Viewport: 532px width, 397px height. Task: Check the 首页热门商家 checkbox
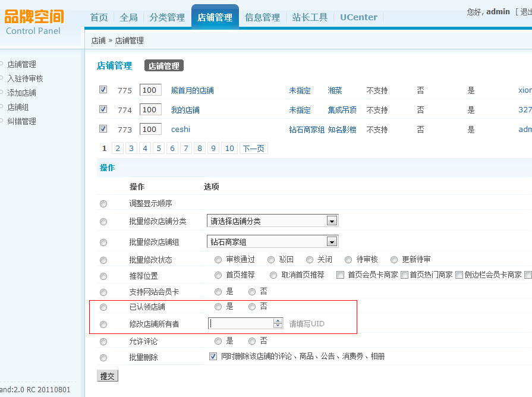[404, 275]
